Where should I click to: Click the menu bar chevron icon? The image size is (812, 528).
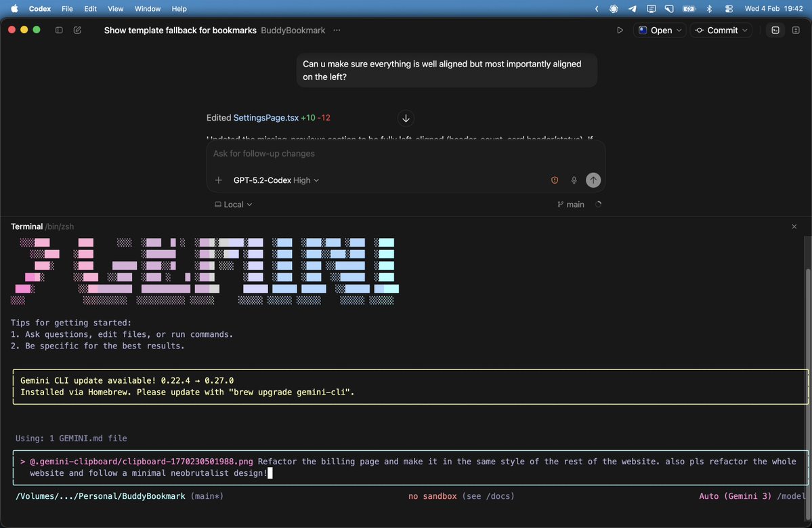(x=597, y=9)
